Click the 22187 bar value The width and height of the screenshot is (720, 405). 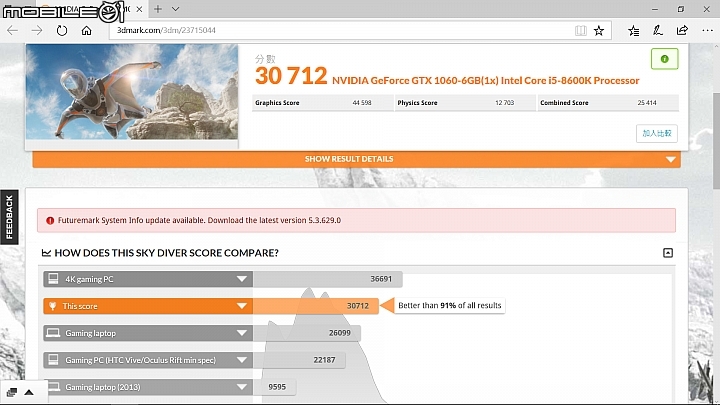324,360
